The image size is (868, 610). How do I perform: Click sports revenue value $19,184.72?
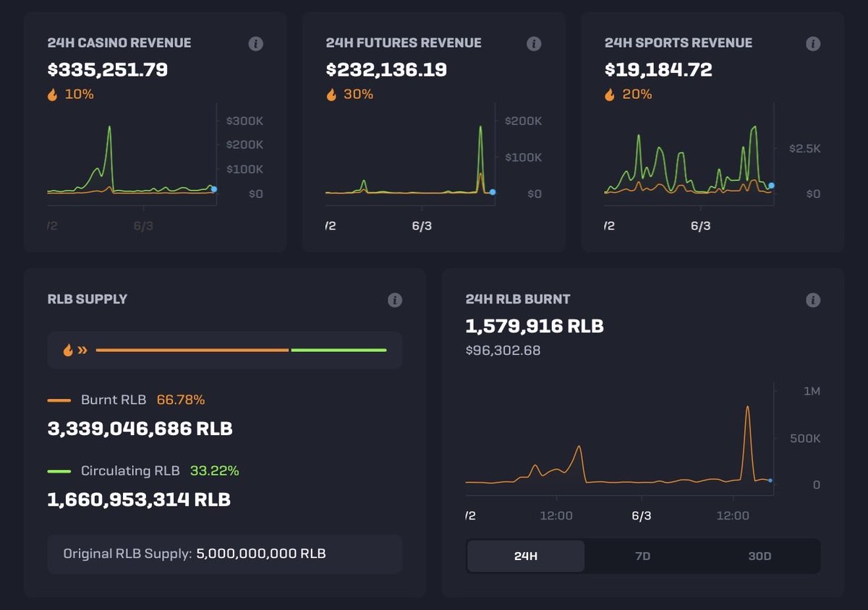(658, 70)
